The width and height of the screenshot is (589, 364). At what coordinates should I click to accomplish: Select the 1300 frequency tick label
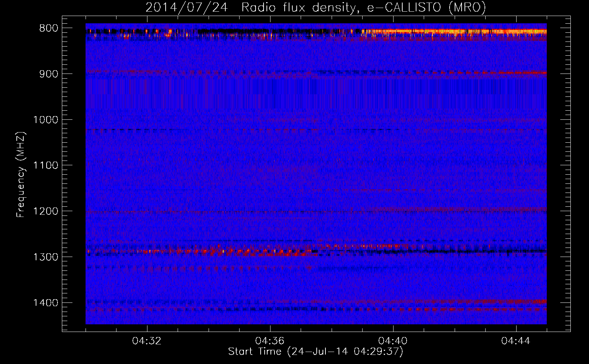(46, 257)
